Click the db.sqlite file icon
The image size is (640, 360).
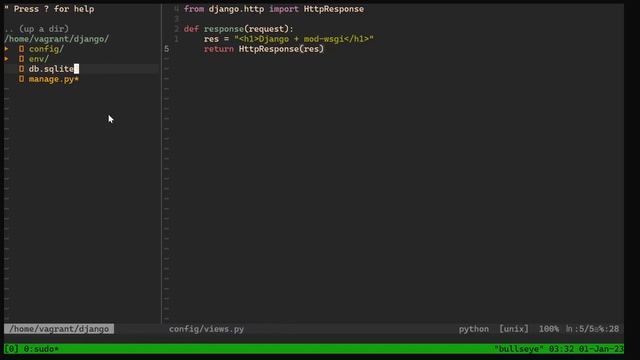click(x=21, y=69)
